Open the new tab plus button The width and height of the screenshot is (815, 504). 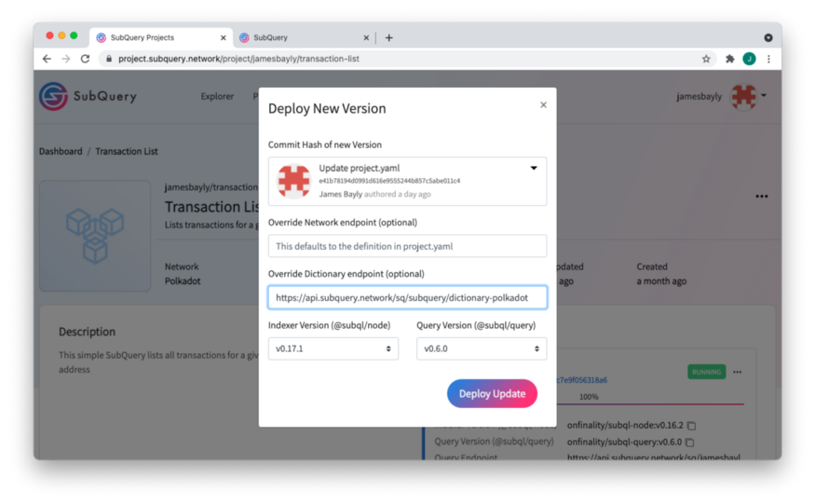tap(388, 37)
